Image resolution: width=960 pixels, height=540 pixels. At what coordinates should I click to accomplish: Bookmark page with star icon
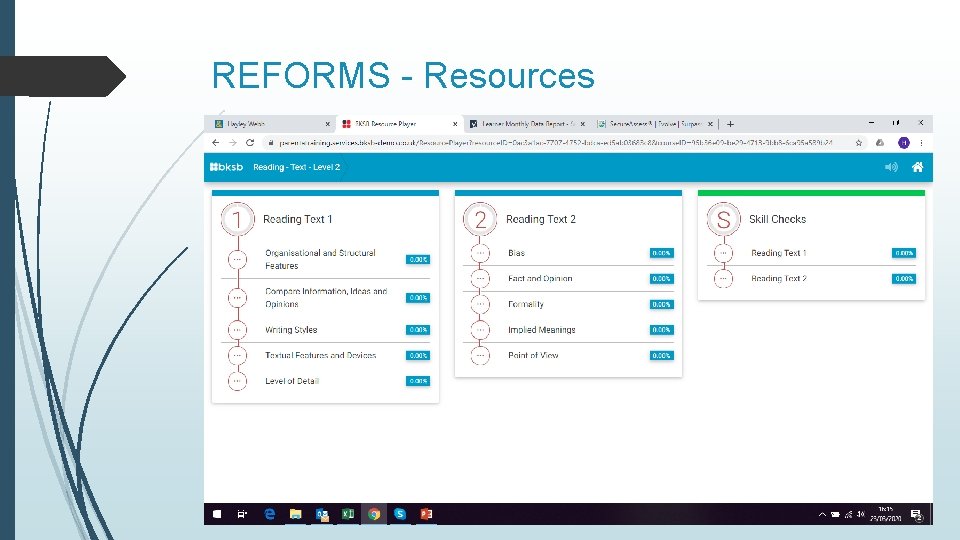[x=858, y=143]
